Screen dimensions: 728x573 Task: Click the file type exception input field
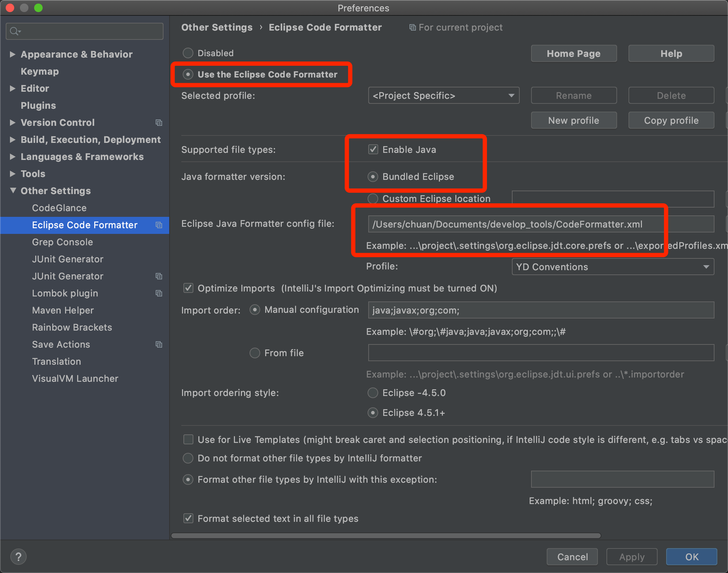[x=622, y=479]
